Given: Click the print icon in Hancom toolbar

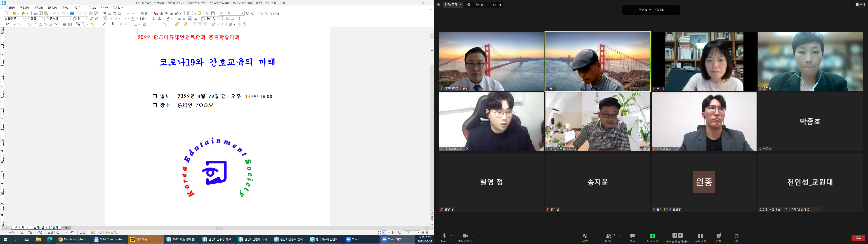Looking at the screenshot, I should point(36,14).
